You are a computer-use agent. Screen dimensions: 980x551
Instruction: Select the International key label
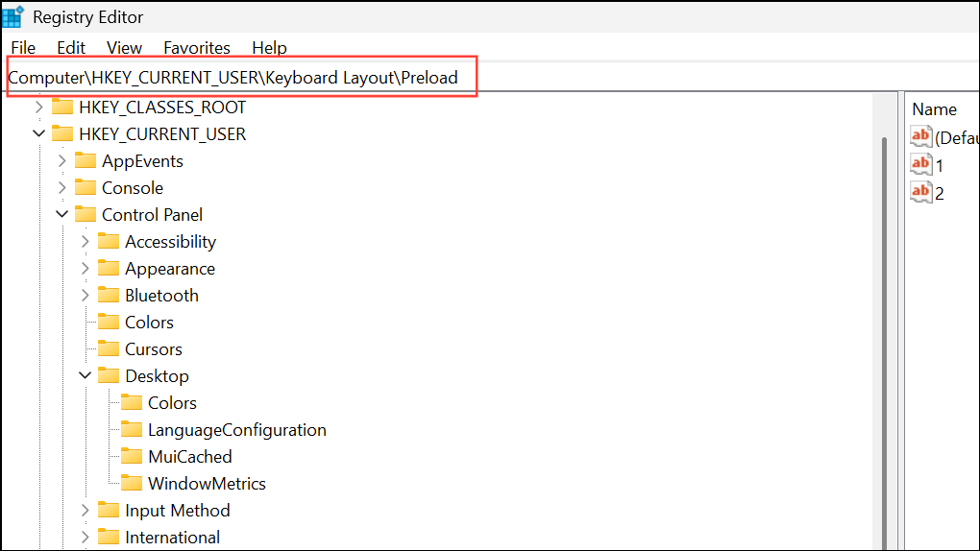pyautogui.click(x=173, y=538)
